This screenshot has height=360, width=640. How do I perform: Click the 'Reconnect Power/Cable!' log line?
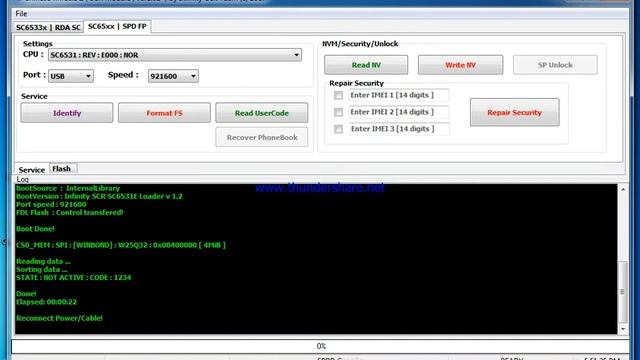pyautogui.click(x=59, y=318)
